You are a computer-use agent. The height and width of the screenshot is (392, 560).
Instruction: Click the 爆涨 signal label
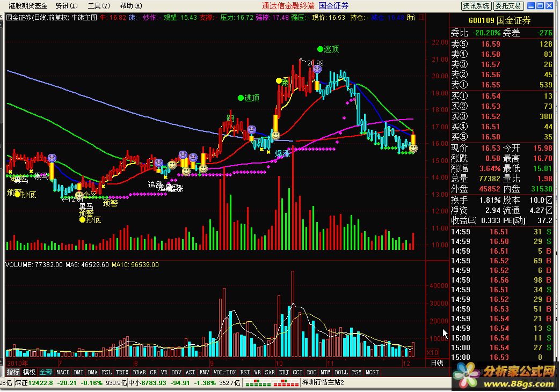point(282,154)
